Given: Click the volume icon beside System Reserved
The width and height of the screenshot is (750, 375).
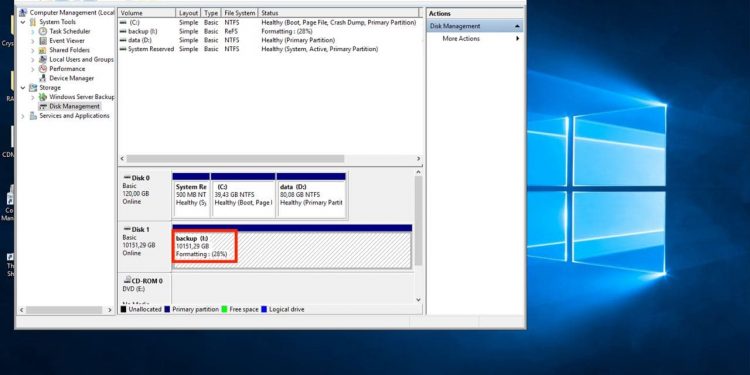Looking at the screenshot, I should 123,49.
